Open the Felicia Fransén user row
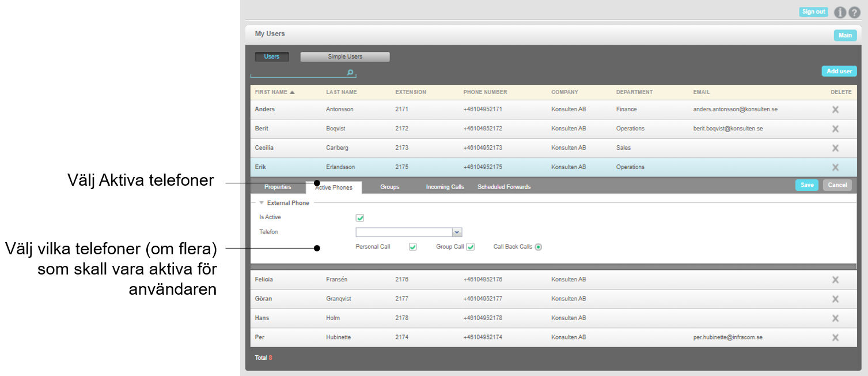Screen dimensions: 868x376 [x=554, y=280]
